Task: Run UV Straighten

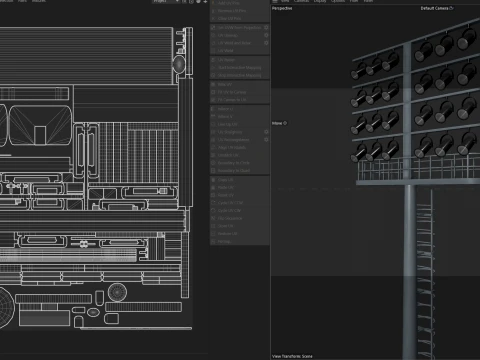Action: (x=236, y=132)
